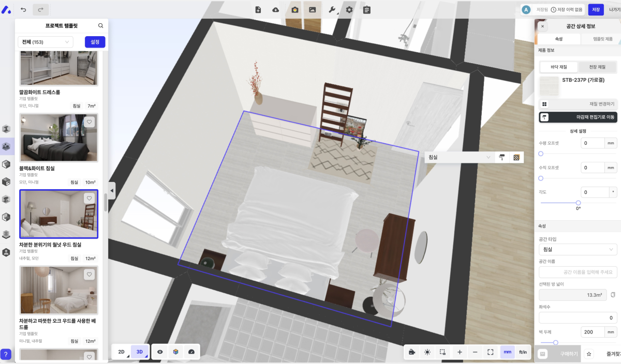Click the 저장 이력 없음 history link
Viewport: 621px width, 364px height.
coord(567,9)
